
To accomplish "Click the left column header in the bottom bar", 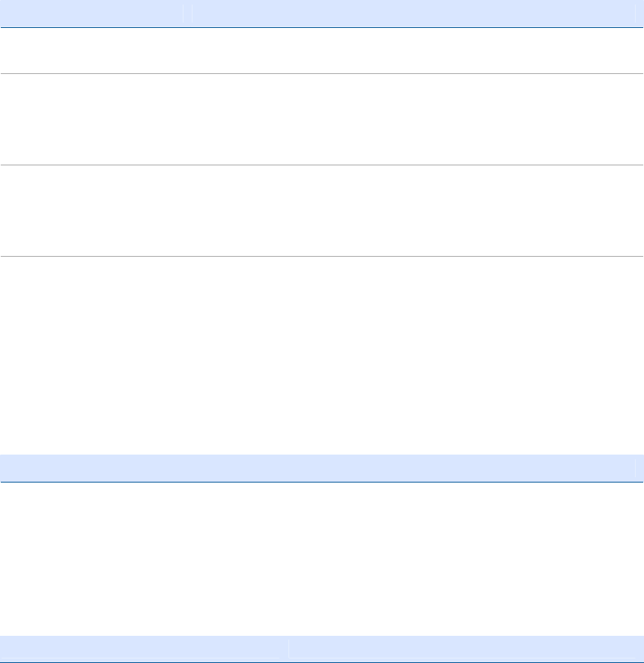I will (x=142, y=649).
